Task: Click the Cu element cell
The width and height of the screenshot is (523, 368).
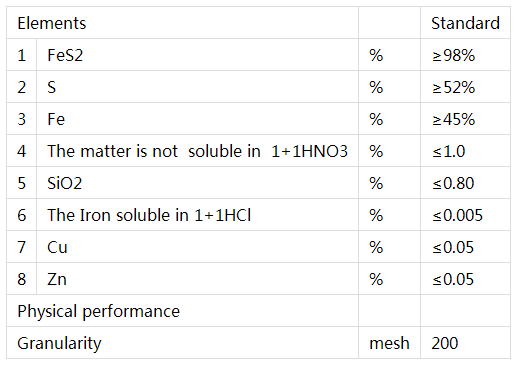Action: [197, 247]
